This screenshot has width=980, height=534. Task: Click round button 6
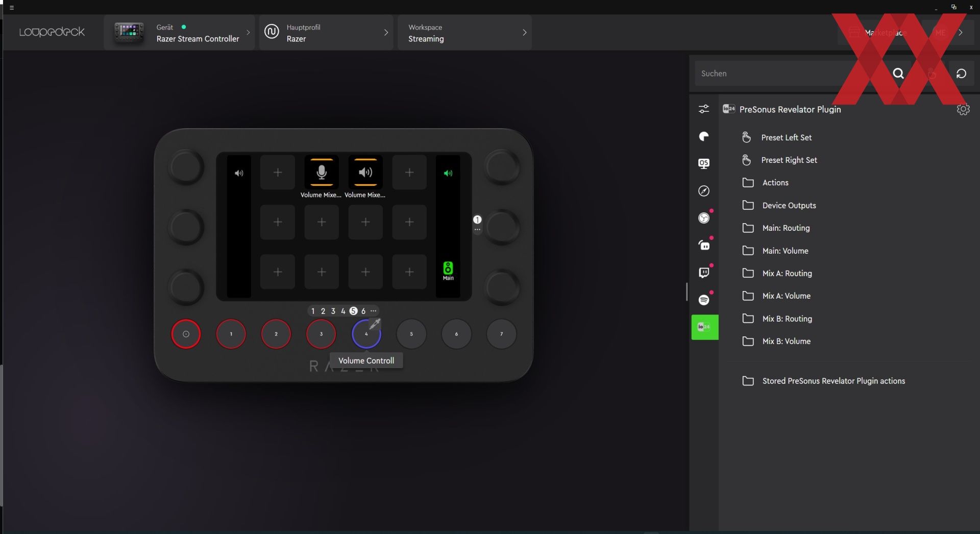456,334
